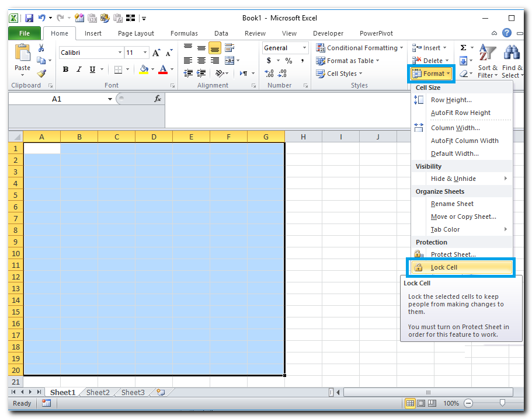Click the Format Painter brush icon
532x419 pixels.
(x=41, y=74)
